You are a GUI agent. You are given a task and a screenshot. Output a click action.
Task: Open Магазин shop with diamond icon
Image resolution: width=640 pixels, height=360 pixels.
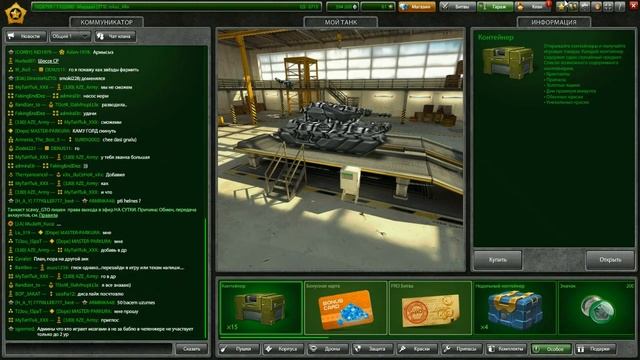click(417, 7)
